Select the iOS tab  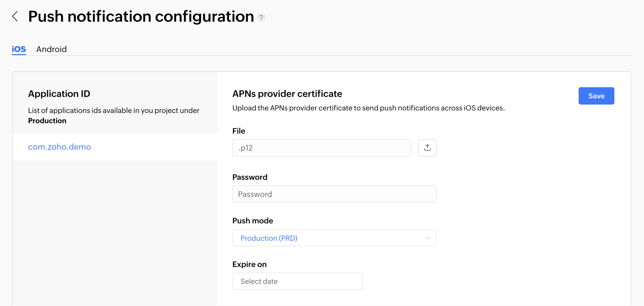coord(19,49)
